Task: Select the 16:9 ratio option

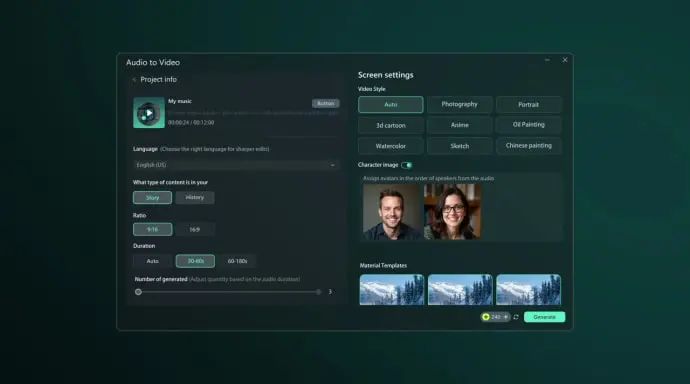Action: click(195, 230)
